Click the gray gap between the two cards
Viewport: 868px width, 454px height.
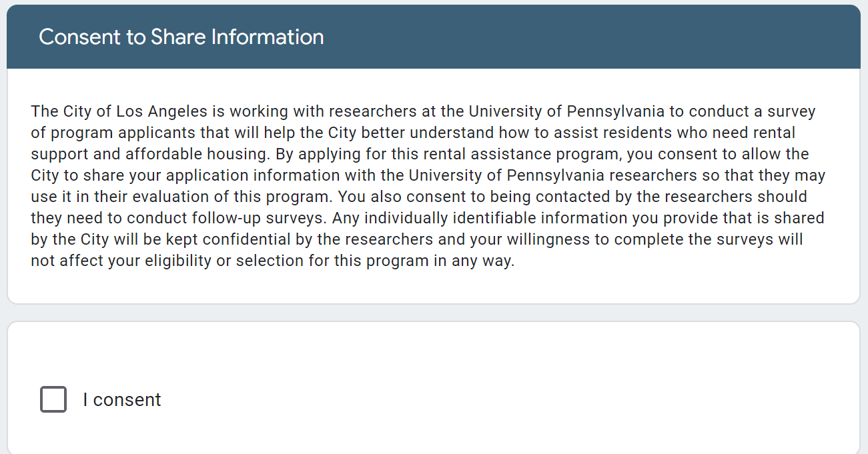pyautogui.click(x=434, y=313)
